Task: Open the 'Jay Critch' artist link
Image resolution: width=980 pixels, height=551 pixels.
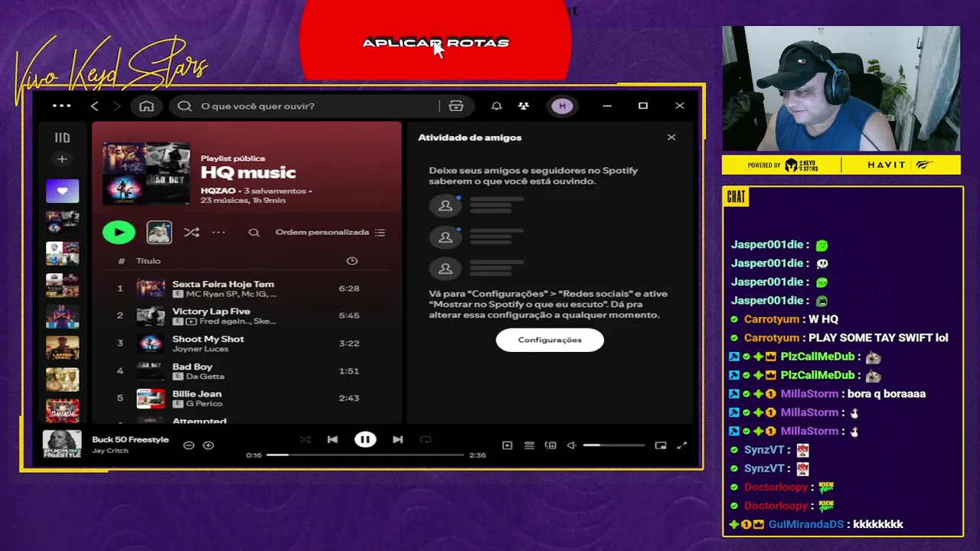Action: click(110, 451)
